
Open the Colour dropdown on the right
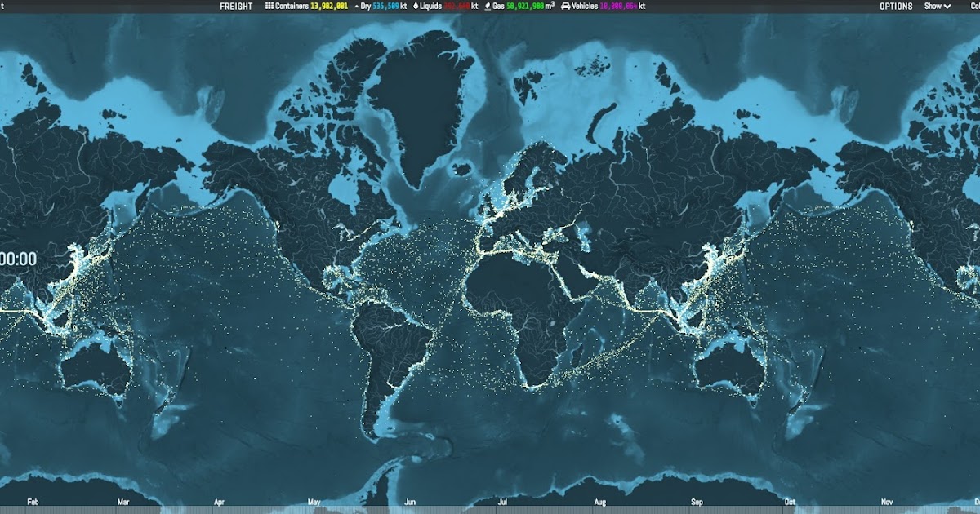pos(976,7)
